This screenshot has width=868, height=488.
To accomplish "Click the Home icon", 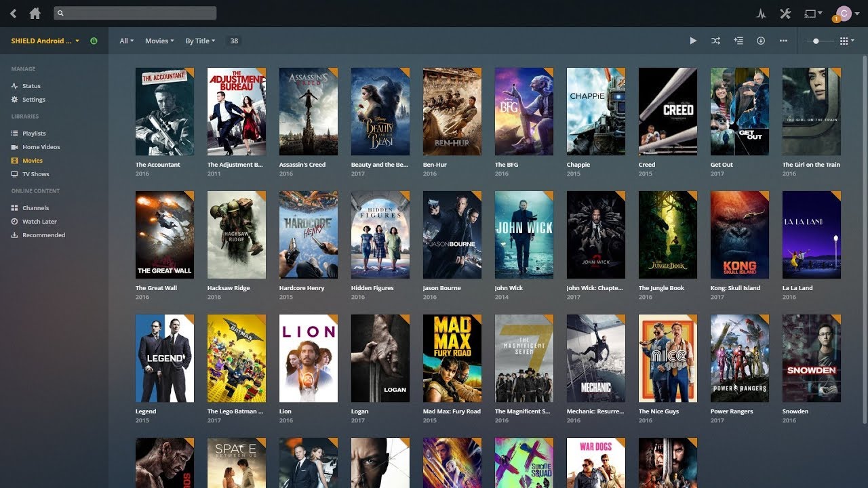I will coord(35,14).
